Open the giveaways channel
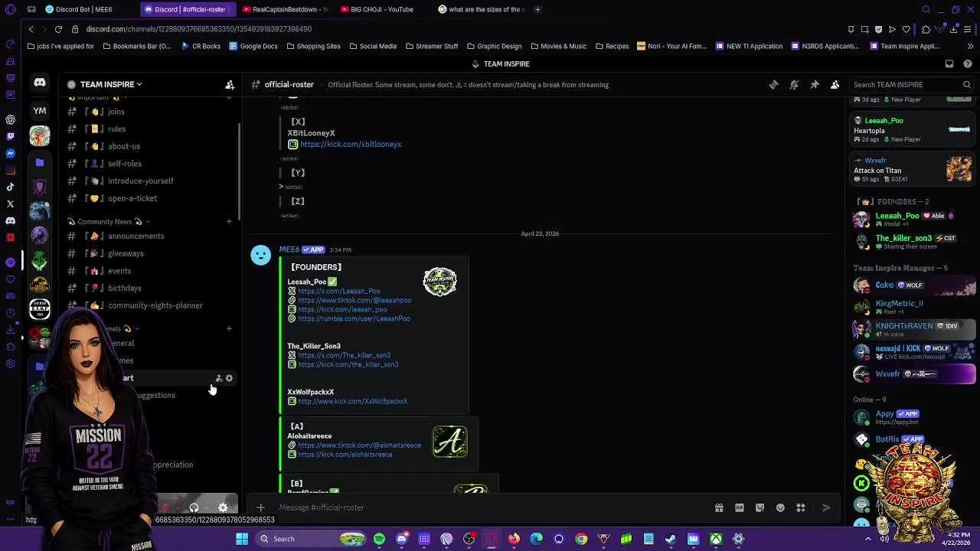The height and width of the screenshot is (551, 980). click(149, 253)
